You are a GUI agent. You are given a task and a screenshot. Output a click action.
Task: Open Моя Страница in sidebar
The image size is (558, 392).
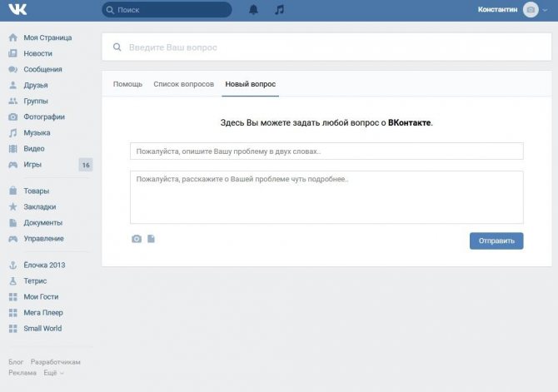47,37
